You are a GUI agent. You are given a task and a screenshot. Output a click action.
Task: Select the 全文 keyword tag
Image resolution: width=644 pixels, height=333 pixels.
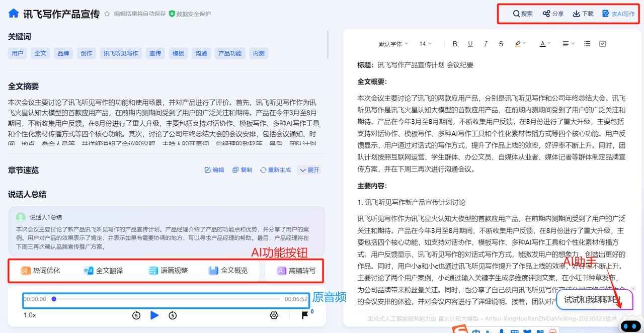click(x=40, y=53)
